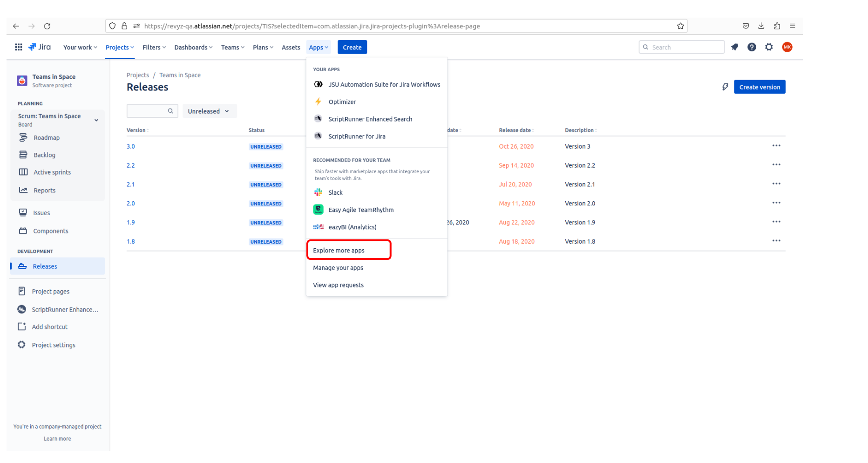Focus the releases search input
The width and height of the screenshot is (868, 463).
click(152, 111)
